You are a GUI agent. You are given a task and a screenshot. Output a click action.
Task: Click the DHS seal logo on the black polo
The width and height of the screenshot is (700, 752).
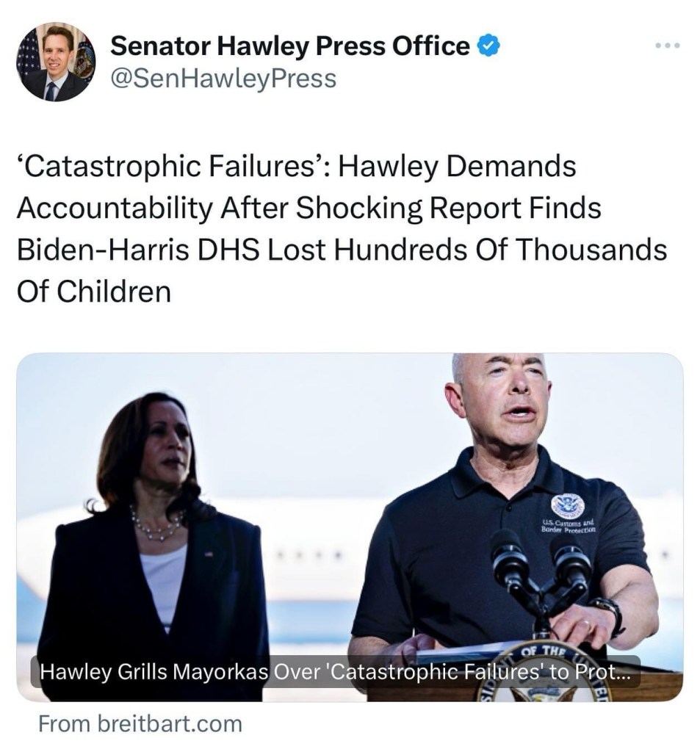click(568, 505)
